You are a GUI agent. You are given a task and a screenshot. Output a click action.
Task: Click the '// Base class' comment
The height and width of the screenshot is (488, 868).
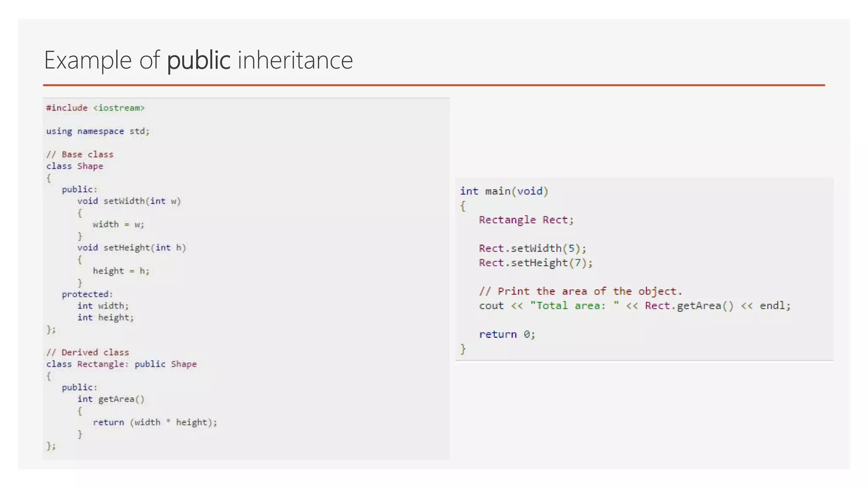point(80,155)
